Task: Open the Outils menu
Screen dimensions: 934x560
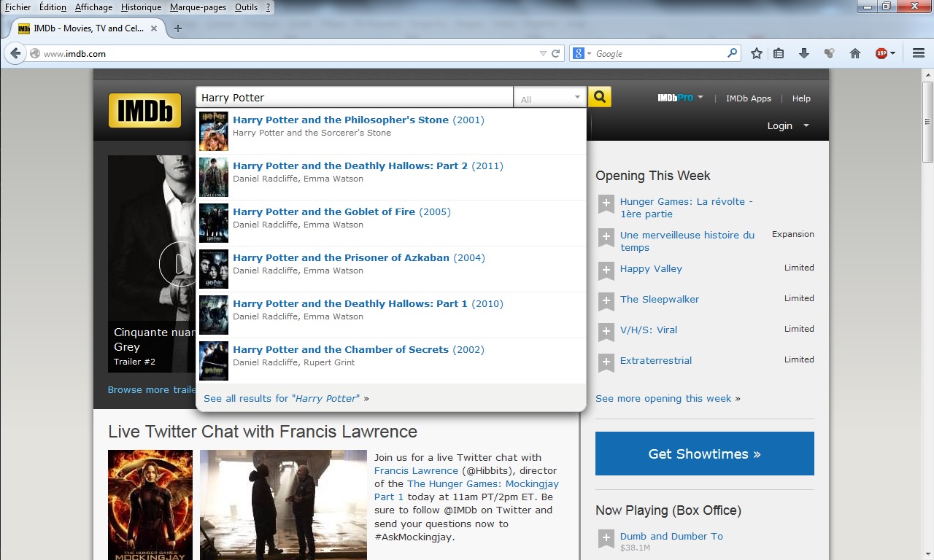Action: [246, 7]
